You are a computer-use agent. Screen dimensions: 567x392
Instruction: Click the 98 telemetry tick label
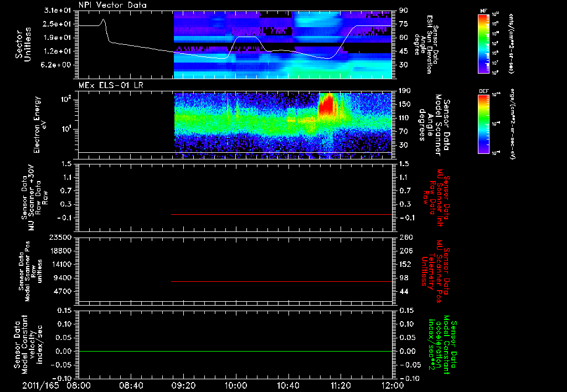pos(404,278)
